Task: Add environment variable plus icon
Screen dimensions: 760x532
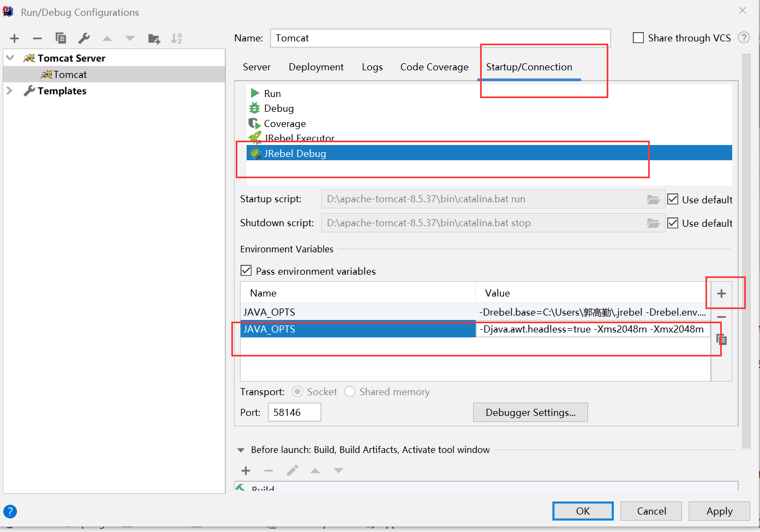Action: point(721,294)
